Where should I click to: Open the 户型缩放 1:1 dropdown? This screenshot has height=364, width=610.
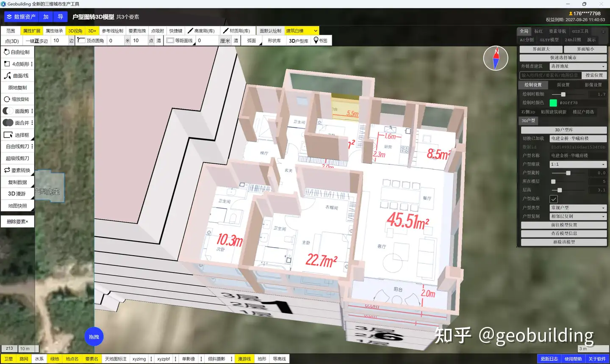tap(578, 164)
